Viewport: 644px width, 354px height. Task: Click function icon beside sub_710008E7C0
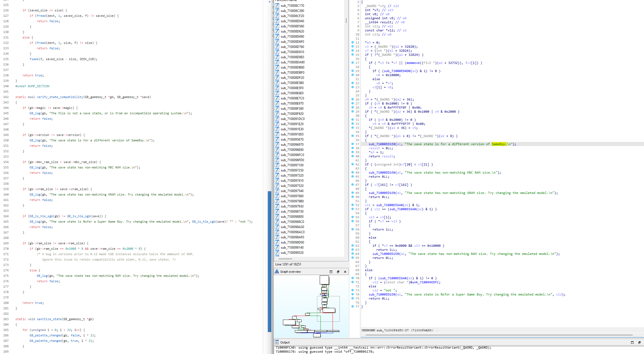[277, 98]
